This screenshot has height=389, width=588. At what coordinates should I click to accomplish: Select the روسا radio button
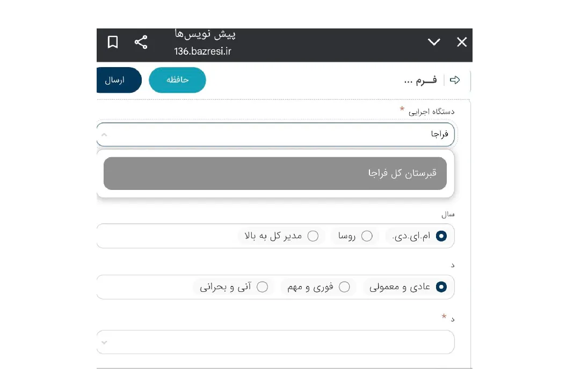pos(367,236)
